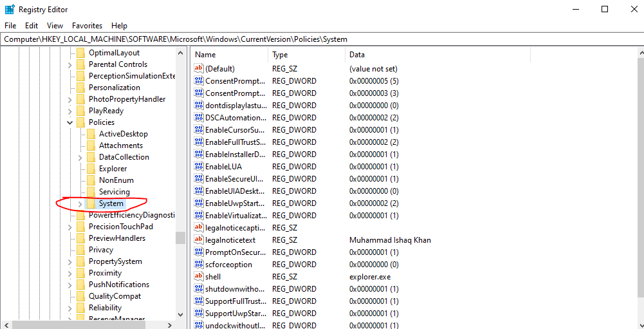Click the EnableSecureUI... DWORD icon
644x329 pixels.
click(x=199, y=178)
